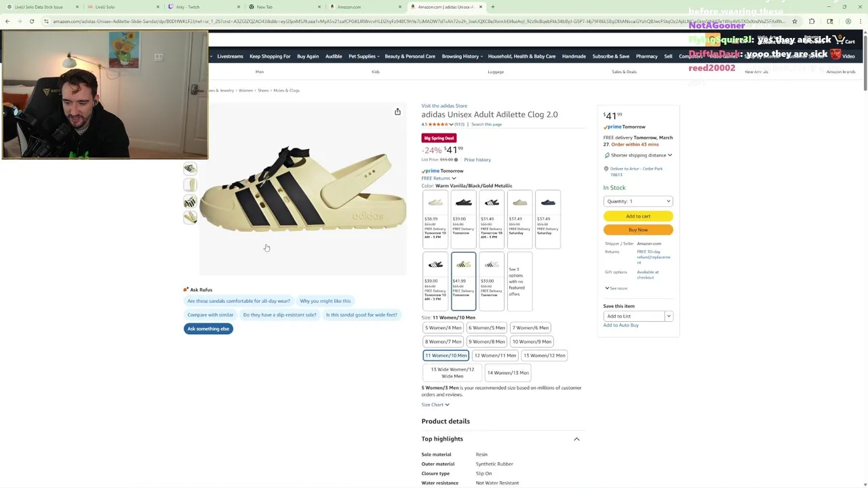Click the share icon above the product image
This screenshot has width=868, height=488.
click(397, 111)
